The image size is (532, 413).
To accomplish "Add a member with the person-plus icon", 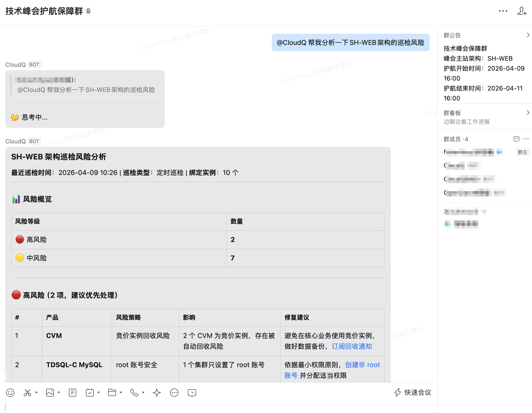I will coord(522,11).
